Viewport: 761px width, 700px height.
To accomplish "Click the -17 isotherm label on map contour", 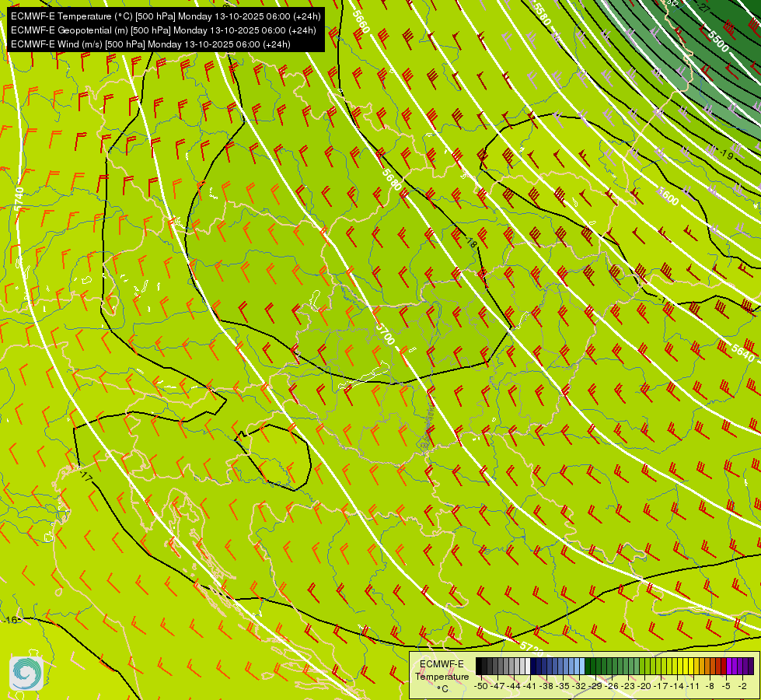I will [86, 477].
